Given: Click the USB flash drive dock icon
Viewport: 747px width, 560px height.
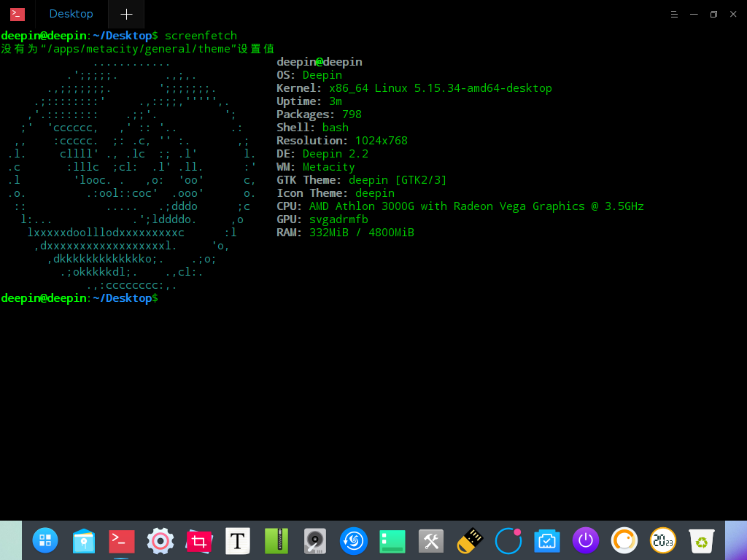Looking at the screenshot, I should pyautogui.click(x=469, y=541).
